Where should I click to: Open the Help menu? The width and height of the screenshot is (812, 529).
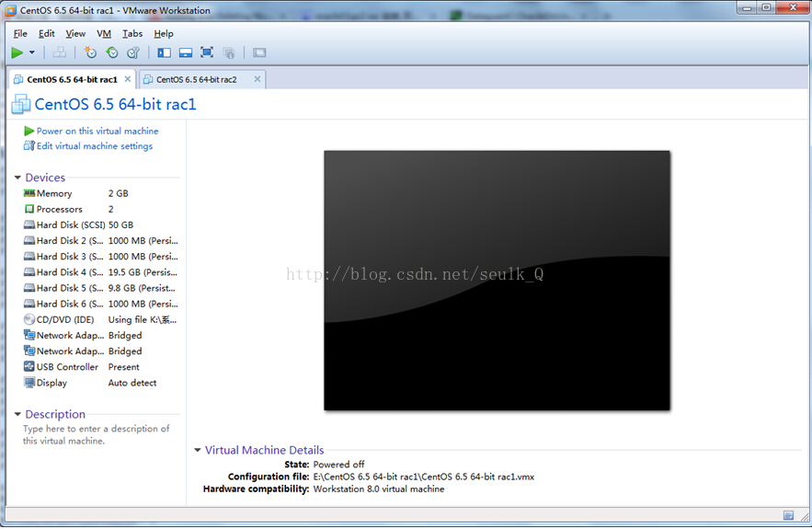(x=163, y=34)
